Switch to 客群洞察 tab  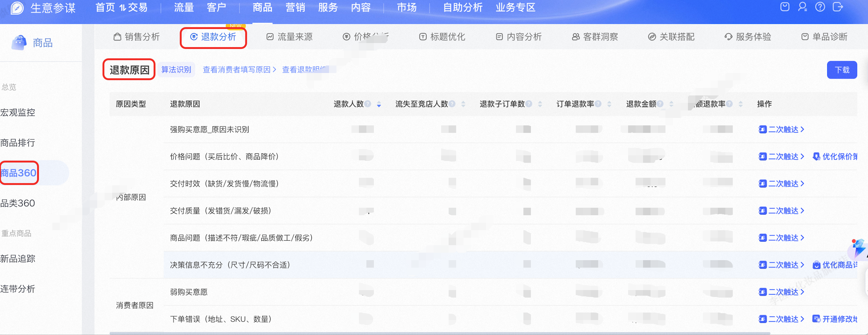[595, 37]
